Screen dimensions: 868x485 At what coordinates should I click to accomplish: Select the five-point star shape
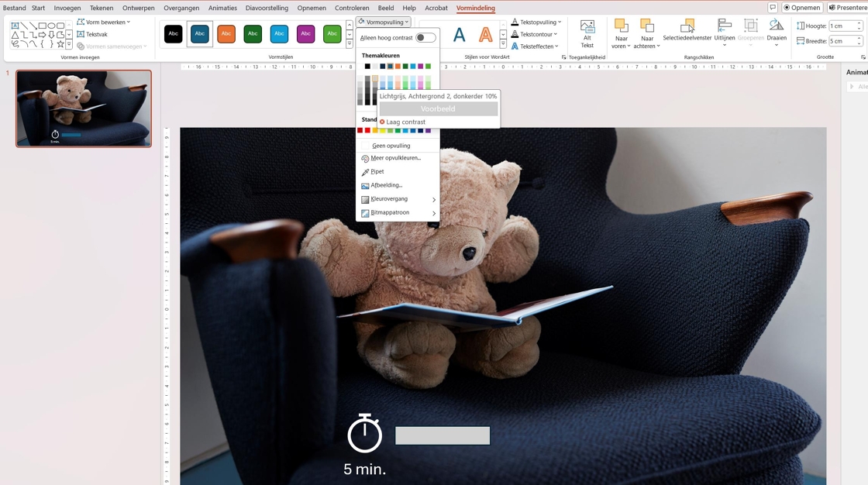coord(60,43)
